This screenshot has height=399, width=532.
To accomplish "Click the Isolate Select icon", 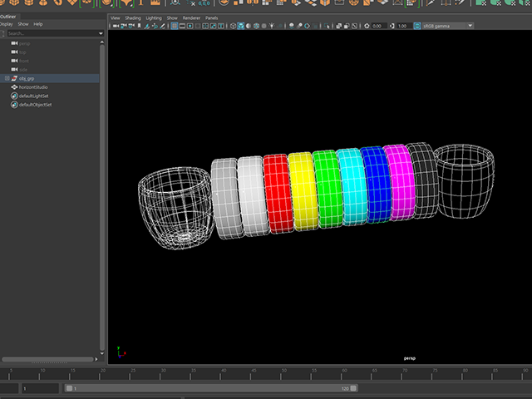I will [327, 26].
